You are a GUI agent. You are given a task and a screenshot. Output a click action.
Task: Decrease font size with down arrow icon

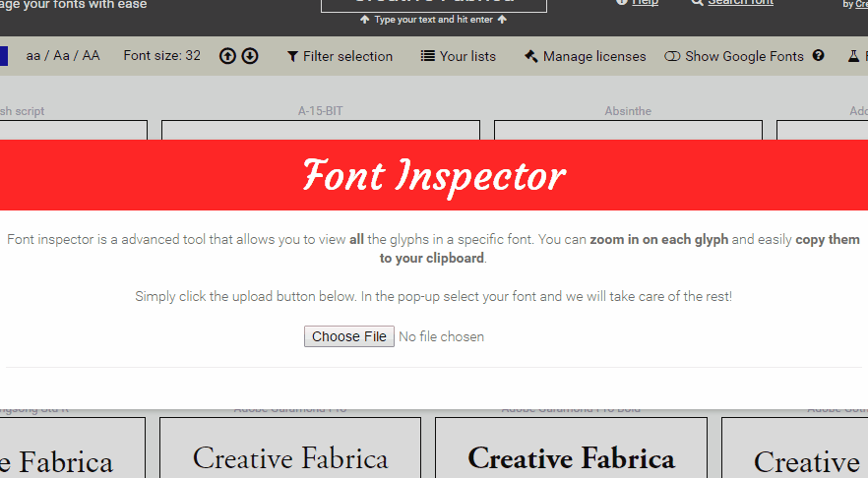[x=250, y=56]
